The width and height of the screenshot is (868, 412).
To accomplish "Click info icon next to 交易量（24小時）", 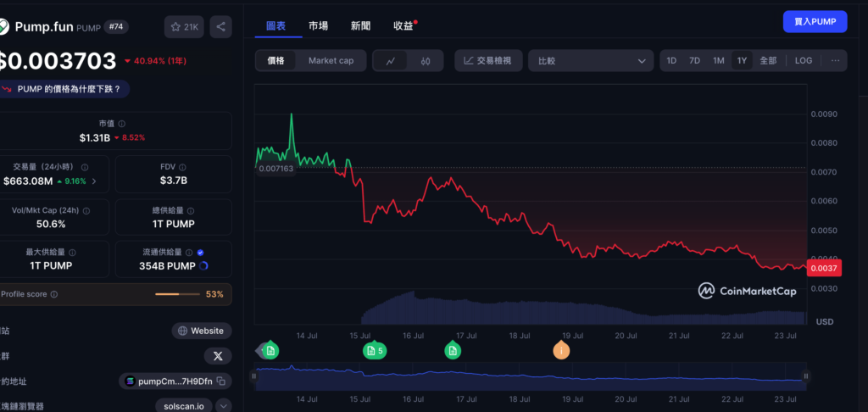I will point(85,167).
